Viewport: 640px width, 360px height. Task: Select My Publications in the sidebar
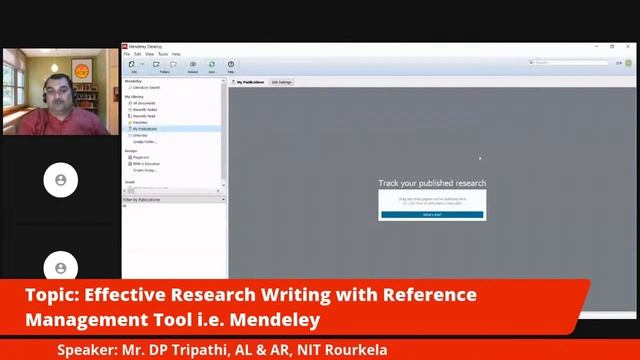coord(144,129)
